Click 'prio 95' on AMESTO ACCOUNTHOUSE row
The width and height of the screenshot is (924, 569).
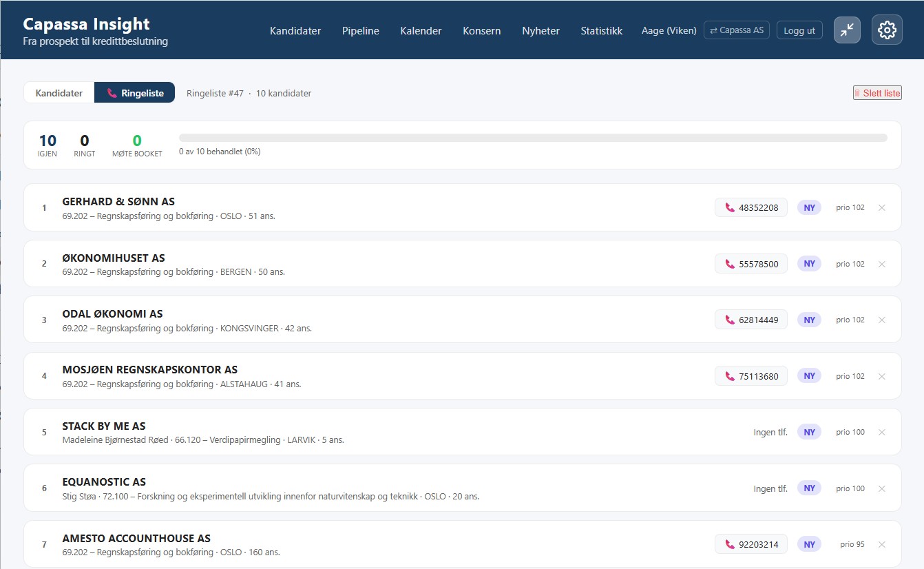(x=852, y=544)
